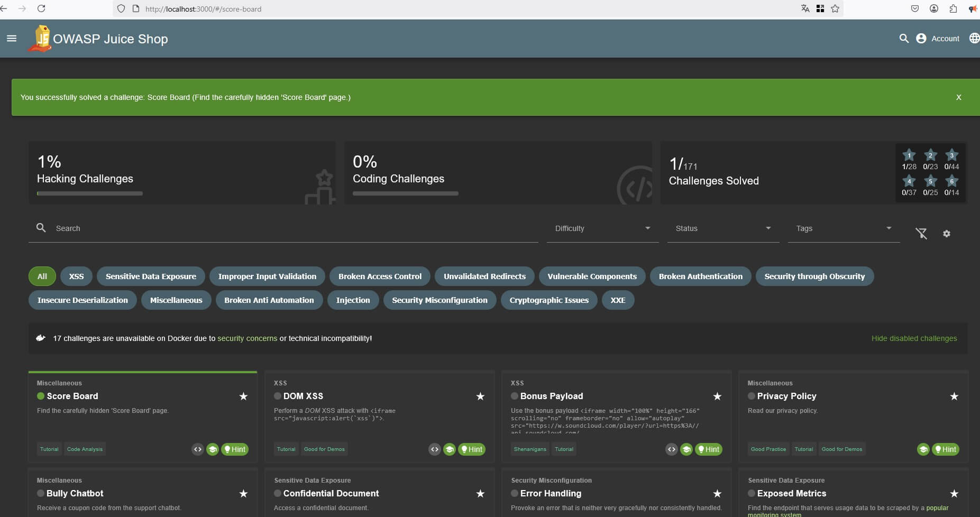Open the browser extensions icon
This screenshot has height=517, width=980.
[x=953, y=8]
